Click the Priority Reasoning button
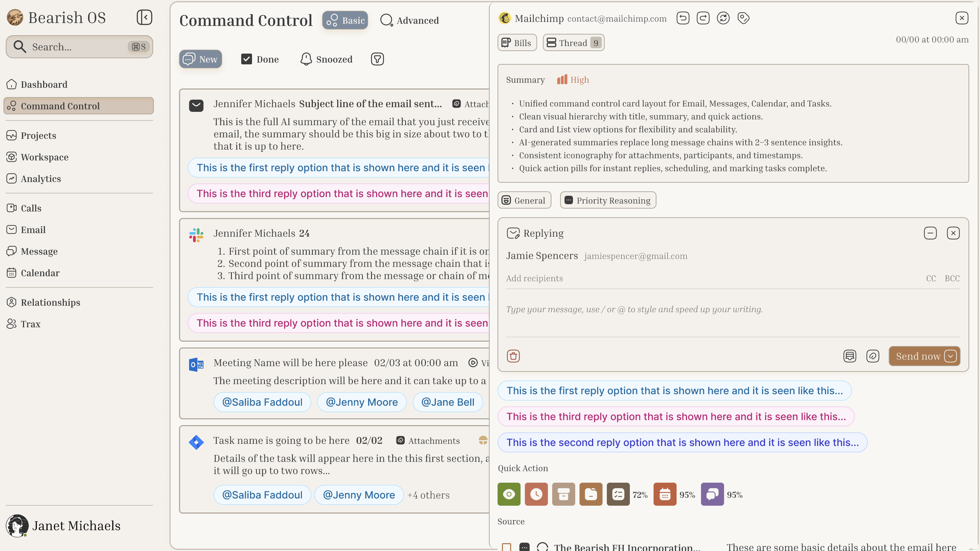 [607, 200]
